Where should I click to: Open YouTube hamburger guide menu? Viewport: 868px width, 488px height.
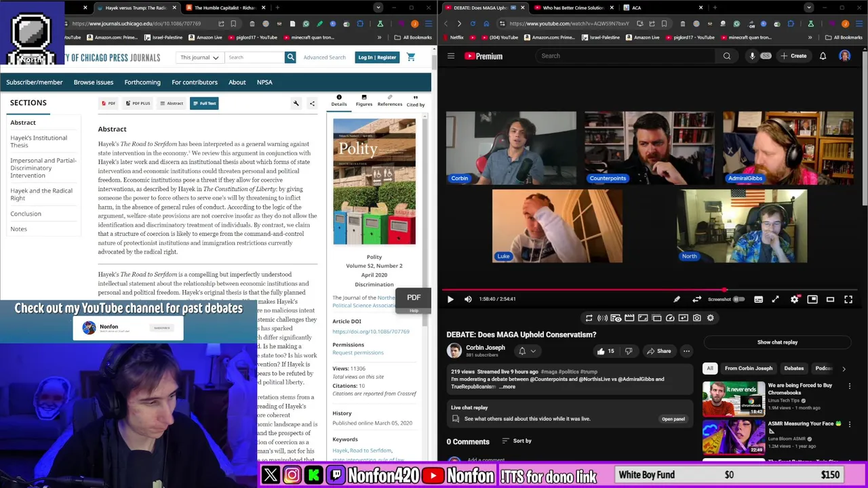451,56
